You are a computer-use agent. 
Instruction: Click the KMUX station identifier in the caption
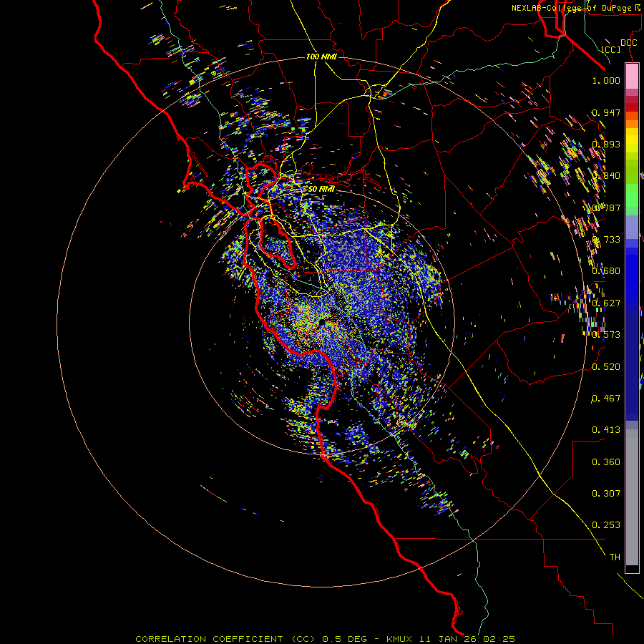tap(399, 639)
